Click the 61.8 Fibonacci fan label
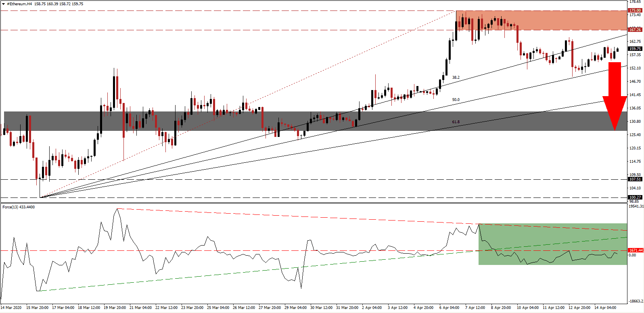Viewport: 644px width, 313px height. (x=456, y=122)
